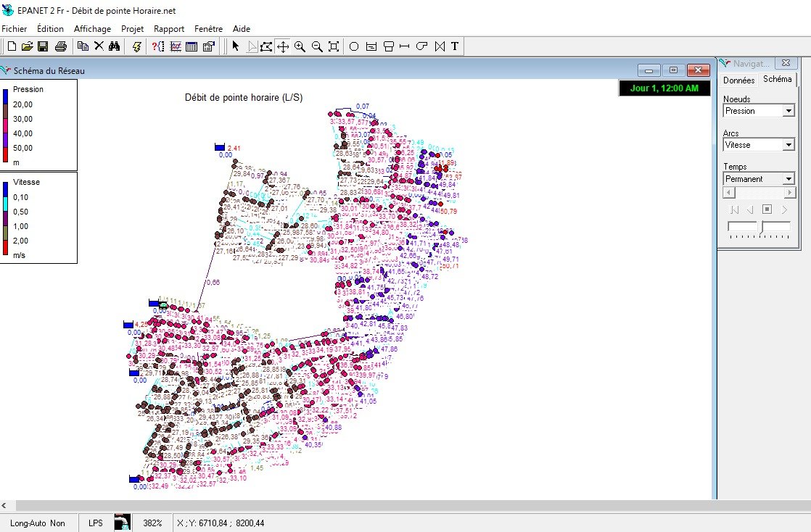Select the Add Junction circle tool
This screenshot has width=811, height=532.
[x=354, y=46]
